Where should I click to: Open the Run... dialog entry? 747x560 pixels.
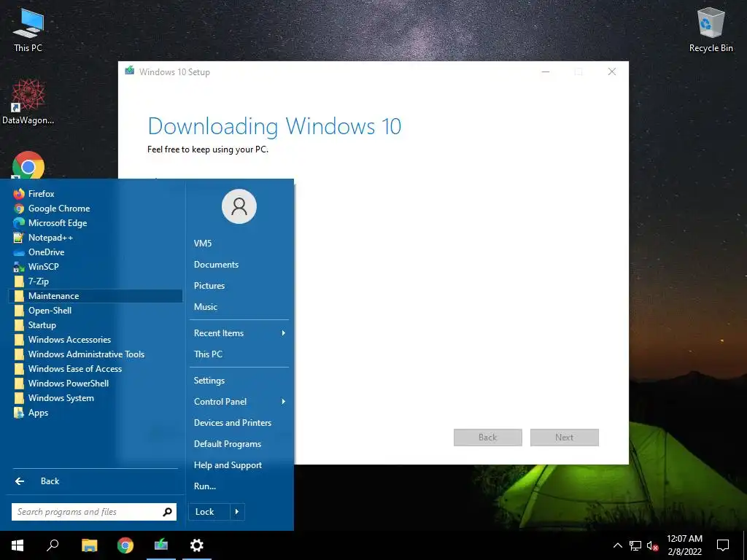pyautogui.click(x=205, y=486)
